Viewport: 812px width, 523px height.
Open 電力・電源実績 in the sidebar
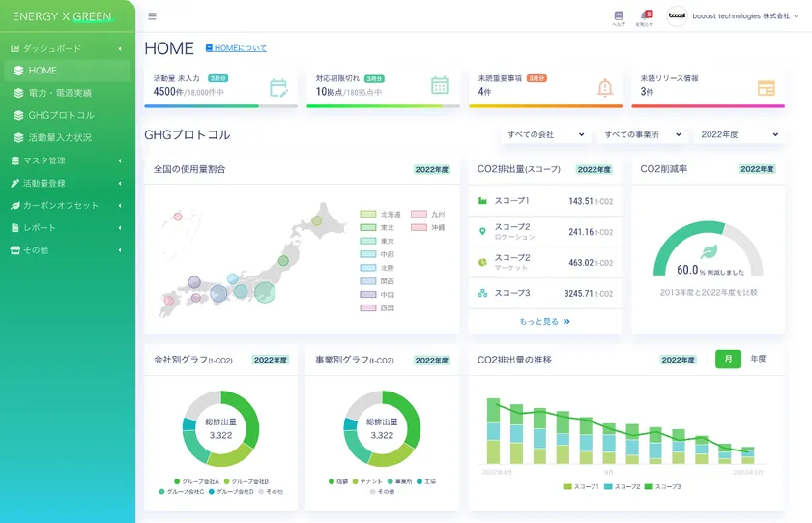click(60, 93)
